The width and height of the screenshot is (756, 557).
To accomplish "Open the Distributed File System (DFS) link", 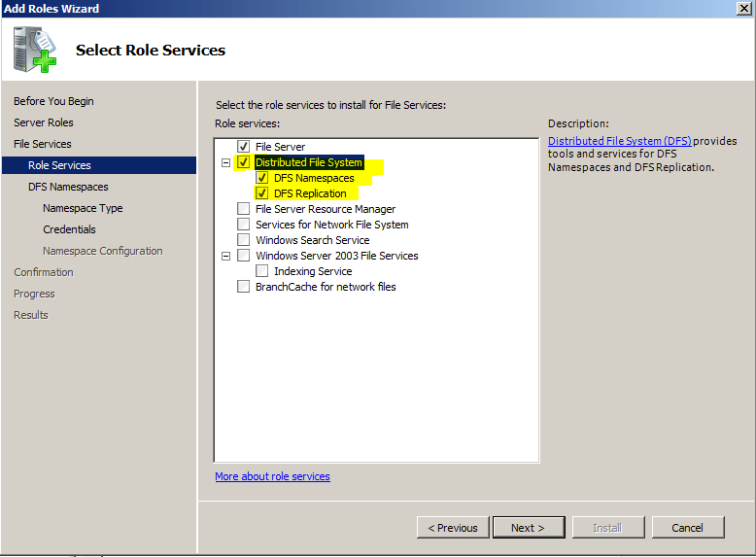I will point(620,141).
